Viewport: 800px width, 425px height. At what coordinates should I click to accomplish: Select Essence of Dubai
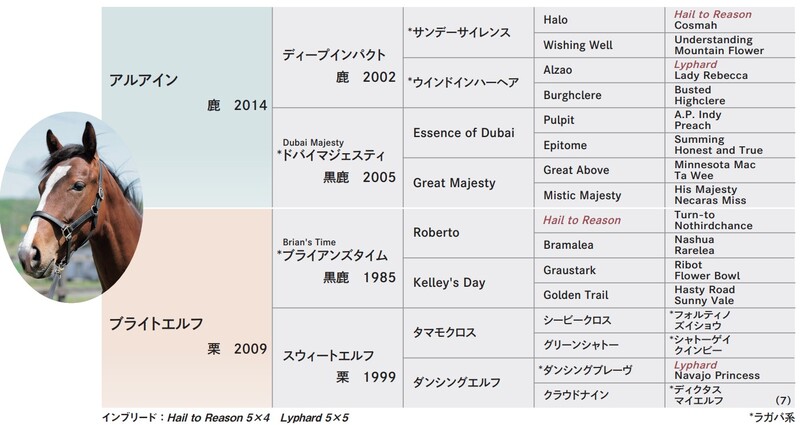coord(468,133)
